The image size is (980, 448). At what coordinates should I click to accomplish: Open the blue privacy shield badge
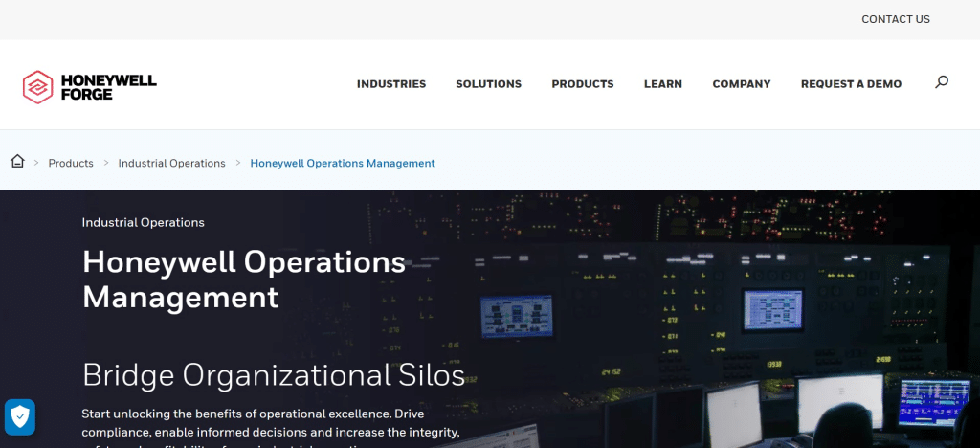point(20,416)
